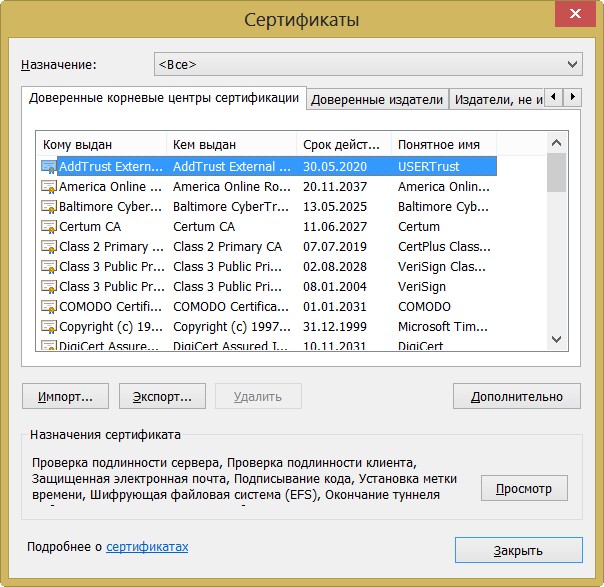
Task: Click certificate icon for row expiring 08.01.2004
Action: coord(49,287)
